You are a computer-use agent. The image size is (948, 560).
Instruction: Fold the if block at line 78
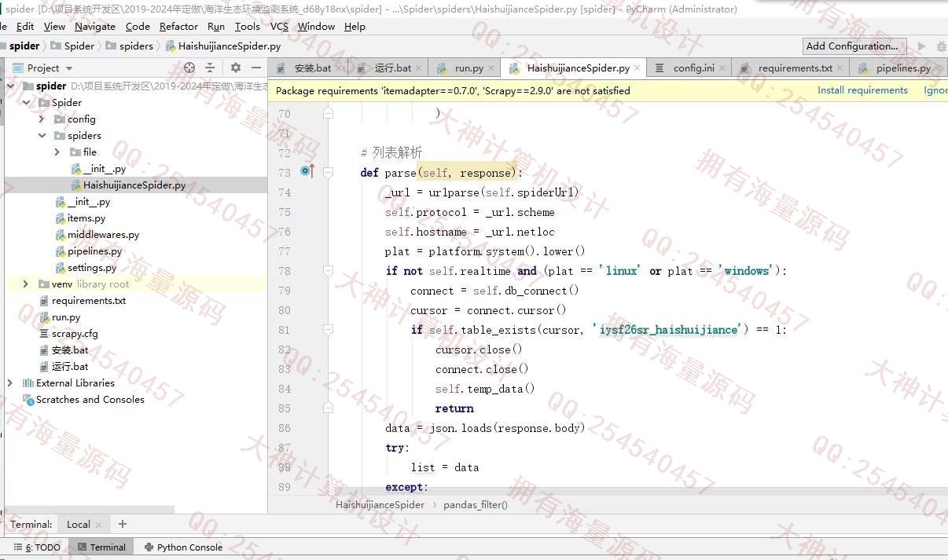(328, 270)
